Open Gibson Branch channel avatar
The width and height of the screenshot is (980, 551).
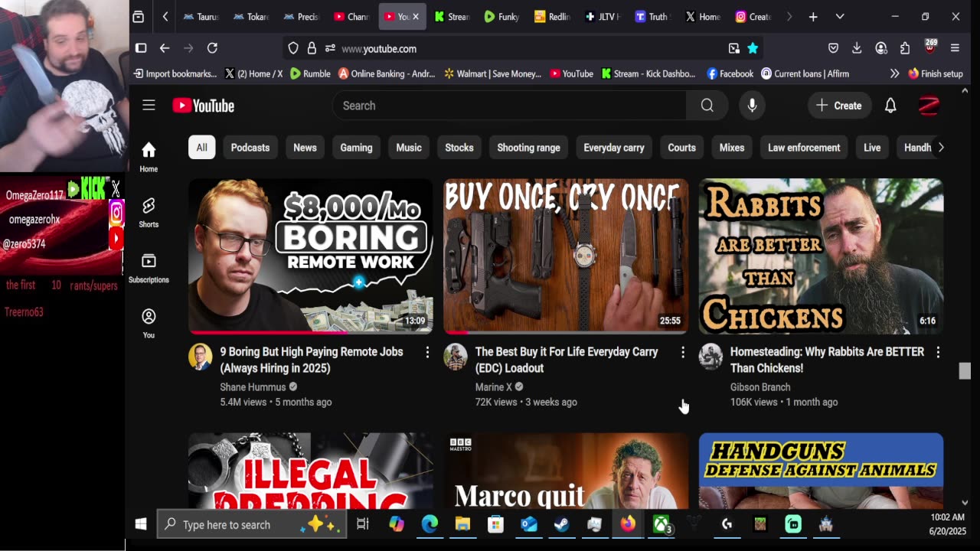click(x=710, y=357)
